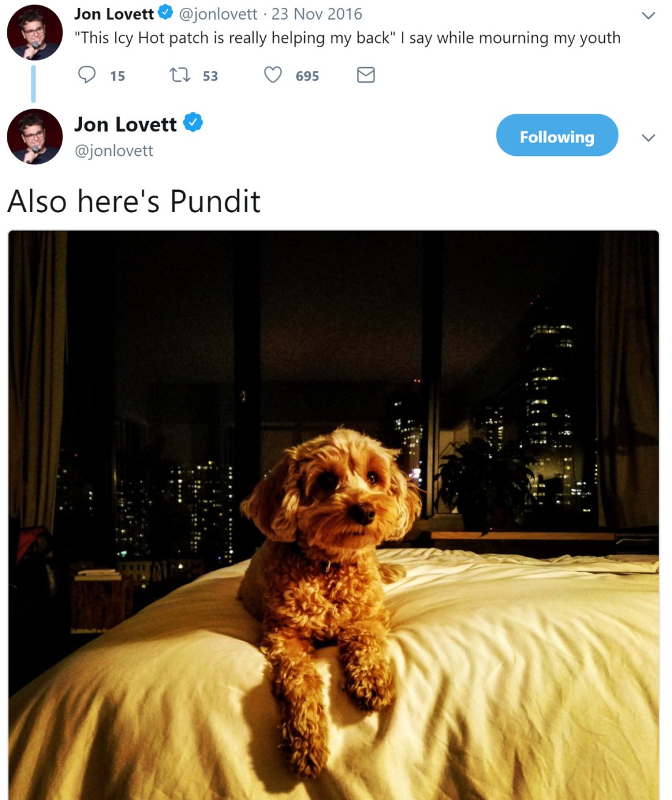Open the photo of Pundit the dog
The width and height of the screenshot is (672, 800).
point(334,515)
